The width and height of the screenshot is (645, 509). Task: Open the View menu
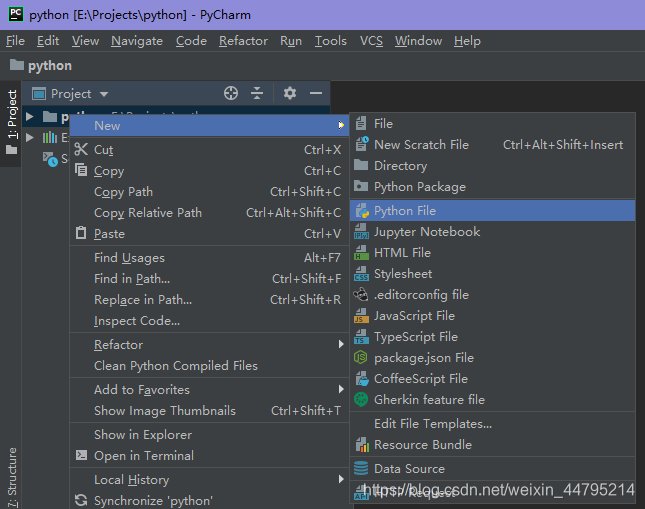tap(85, 41)
